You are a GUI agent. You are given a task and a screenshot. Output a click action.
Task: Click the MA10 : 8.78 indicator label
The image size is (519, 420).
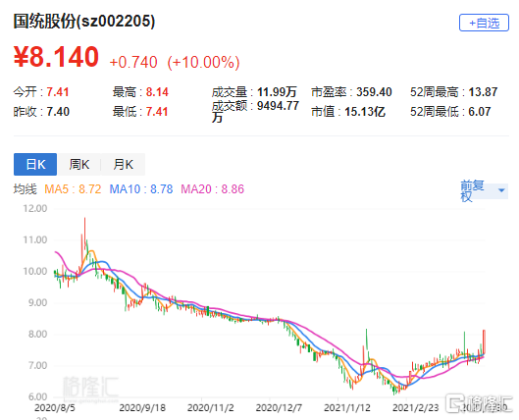[141, 189]
